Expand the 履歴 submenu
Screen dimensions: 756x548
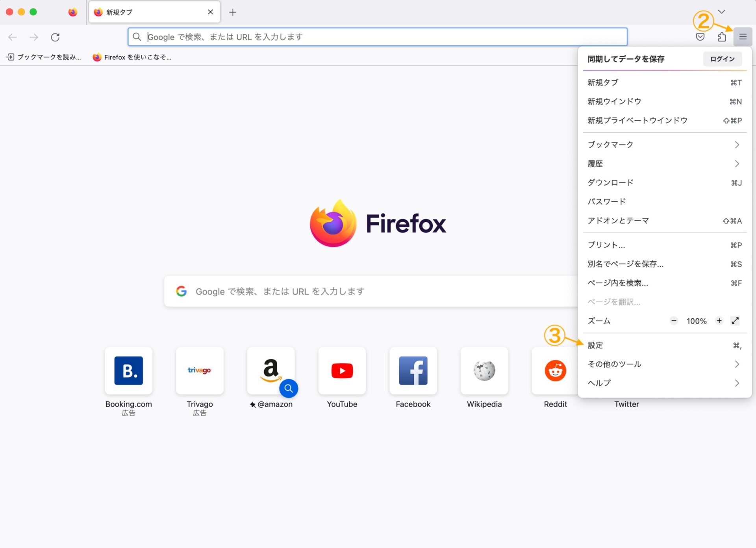click(664, 163)
